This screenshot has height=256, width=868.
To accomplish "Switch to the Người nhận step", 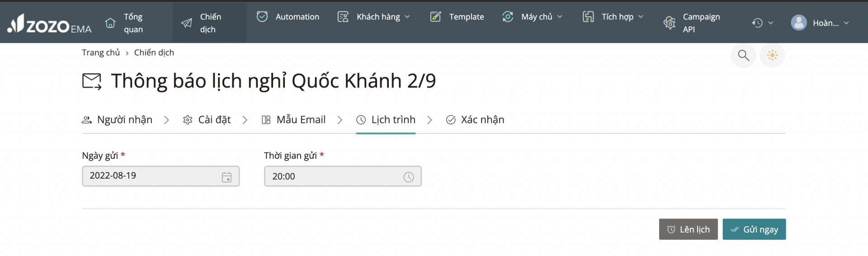I will pyautogui.click(x=117, y=120).
